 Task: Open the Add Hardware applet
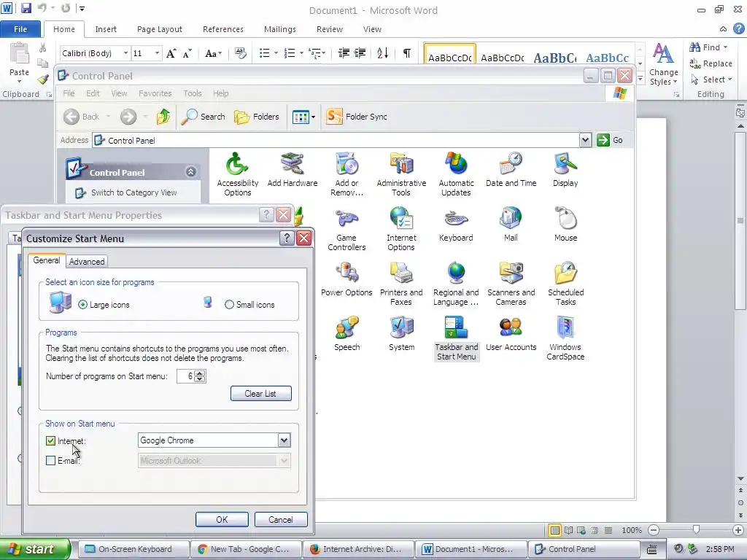point(292,170)
